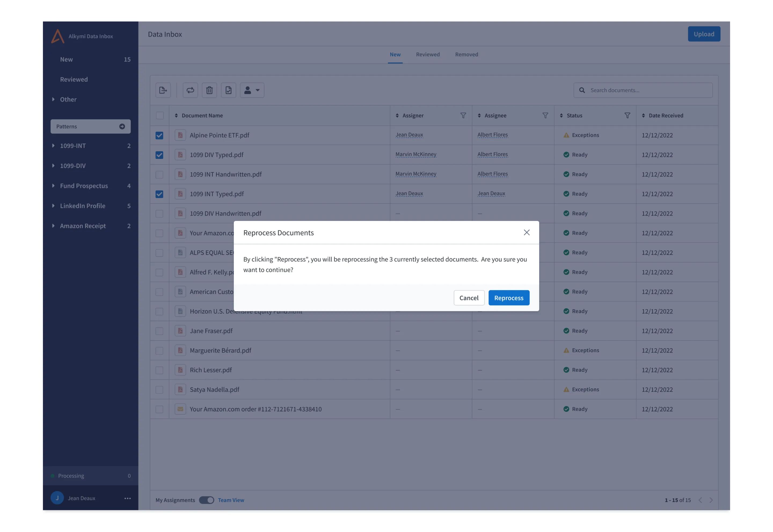Click inside the Search documents field
The height and width of the screenshot is (532, 773).
coord(643,90)
